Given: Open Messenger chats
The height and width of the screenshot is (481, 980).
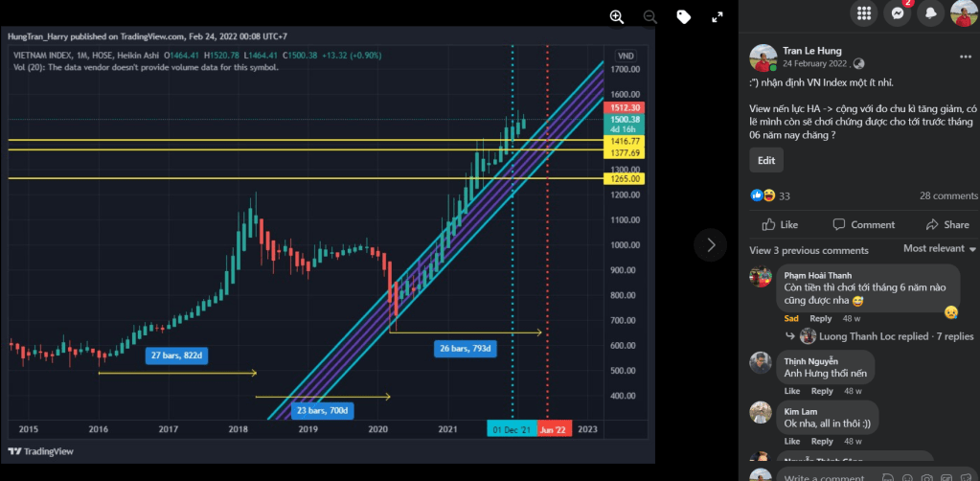Looking at the screenshot, I should coord(898,13).
